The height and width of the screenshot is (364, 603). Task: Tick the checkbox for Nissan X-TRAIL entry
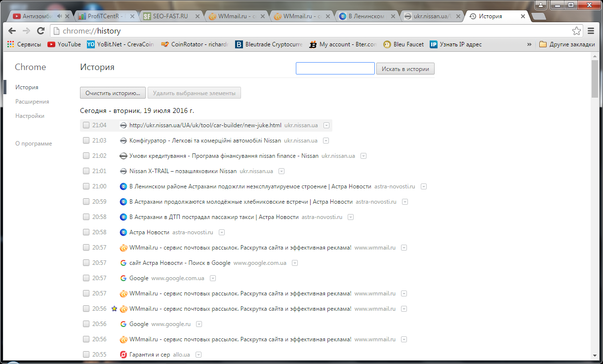click(x=86, y=171)
